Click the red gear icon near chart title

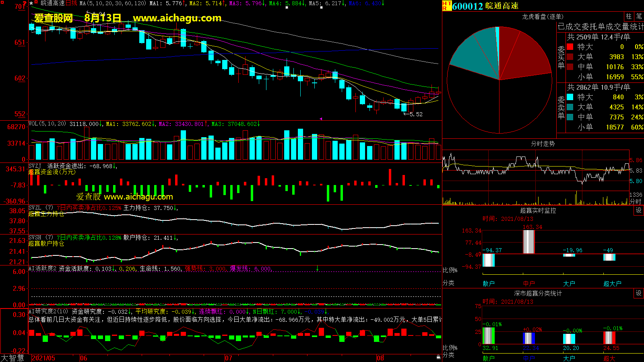pos(36,3)
